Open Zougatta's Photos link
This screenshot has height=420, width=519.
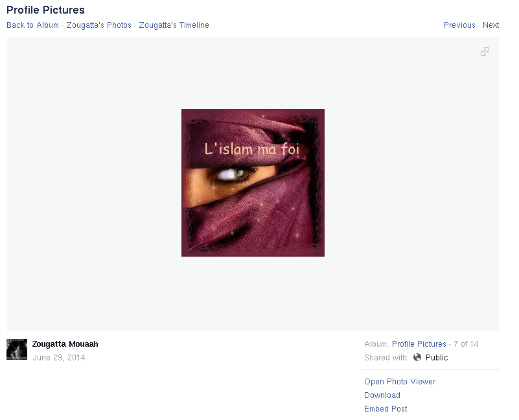pyautogui.click(x=98, y=25)
